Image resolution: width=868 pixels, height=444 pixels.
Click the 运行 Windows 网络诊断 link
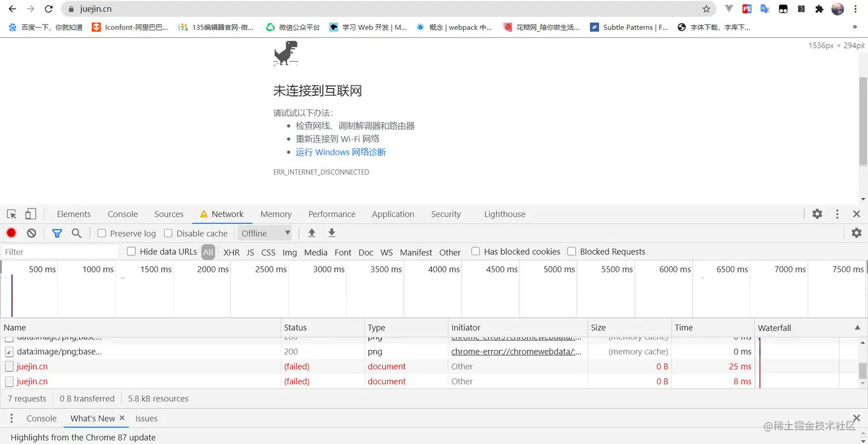[x=341, y=152]
